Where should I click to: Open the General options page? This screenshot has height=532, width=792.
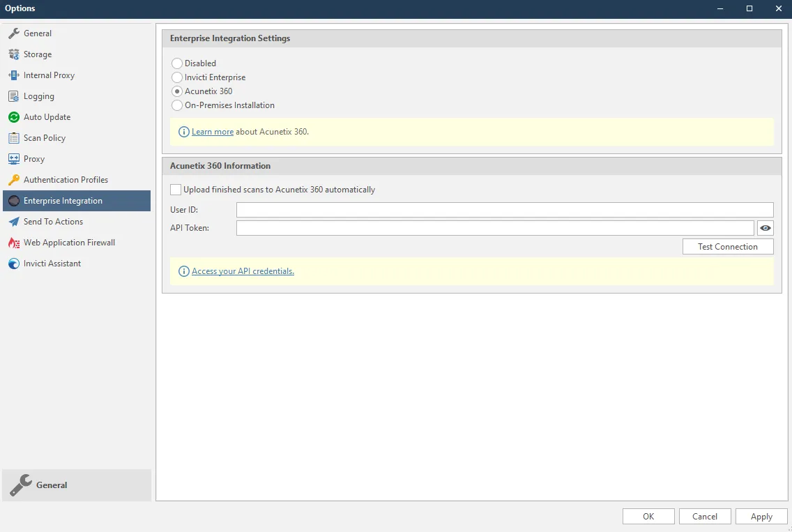tap(77, 33)
